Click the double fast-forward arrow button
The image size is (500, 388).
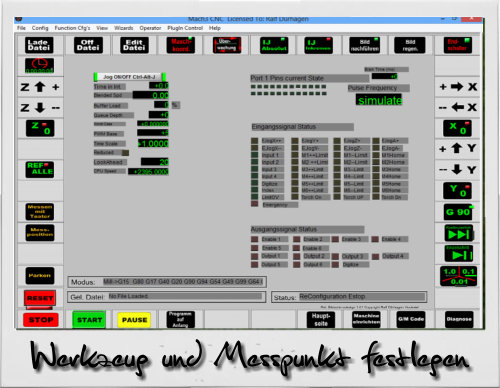point(459,233)
